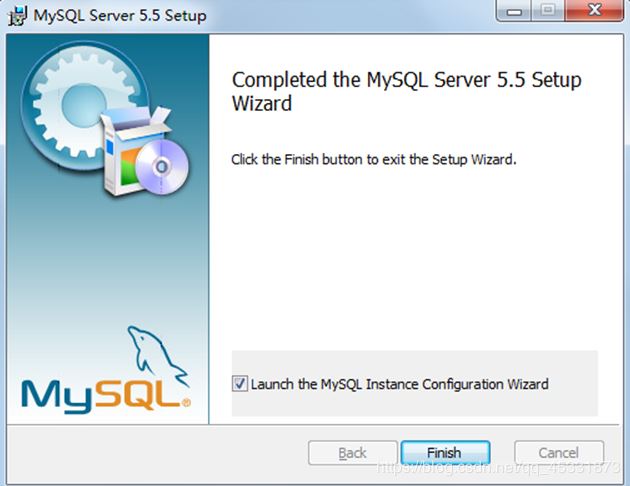Uncheck the Launch Configuration Wizard checkbox

(x=240, y=383)
